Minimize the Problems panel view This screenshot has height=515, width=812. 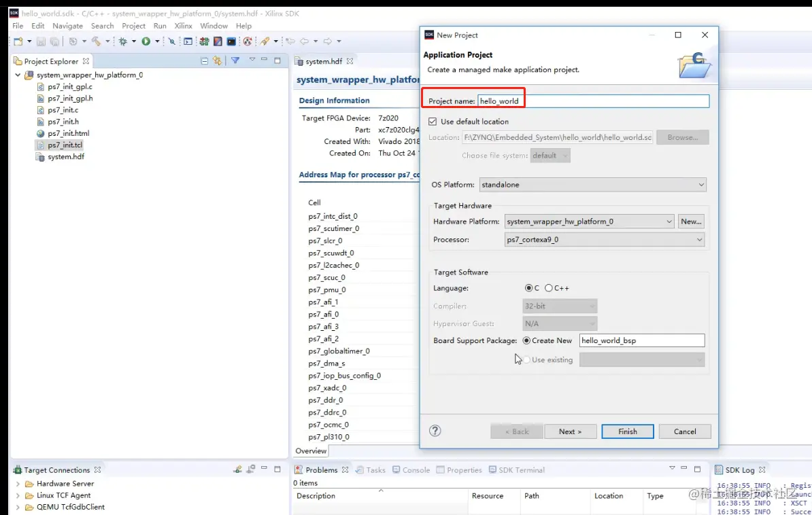pyautogui.click(x=683, y=468)
